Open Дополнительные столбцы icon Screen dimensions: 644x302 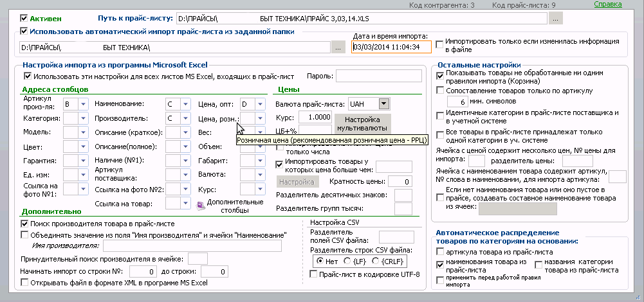click(201, 206)
